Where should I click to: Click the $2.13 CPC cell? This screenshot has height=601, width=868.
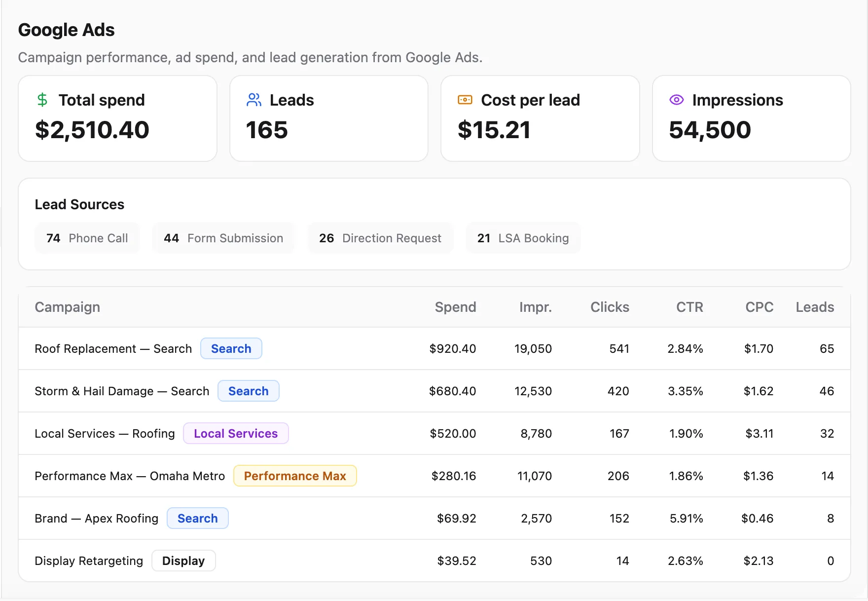pyautogui.click(x=759, y=561)
